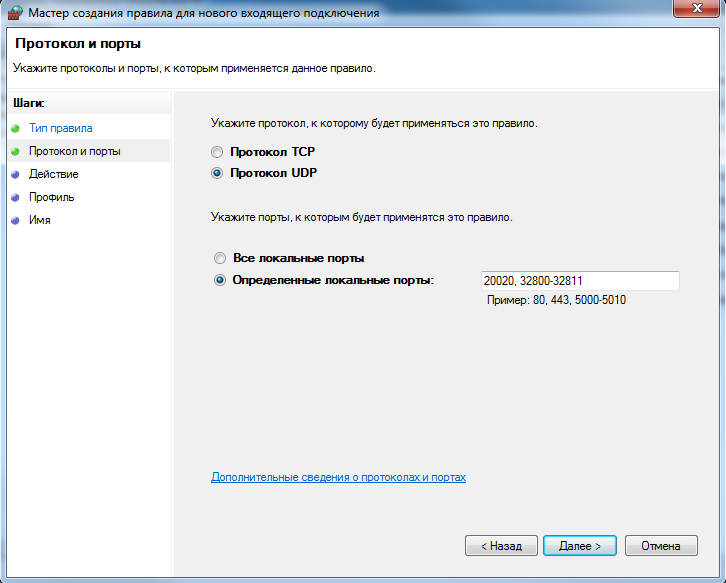Select the Протокол TCP radio button
The image size is (726, 583).
click(x=217, y=152)
